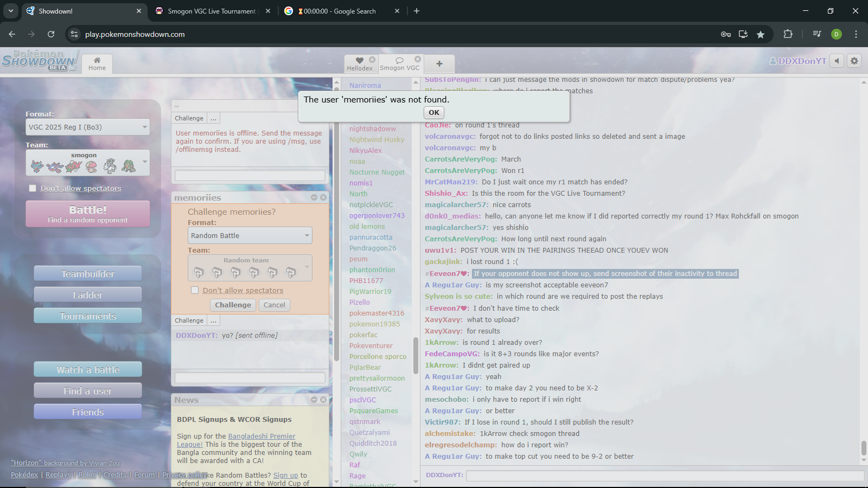868x488 pixels.
Task: Click Find a user
Action: pos(88,391)
